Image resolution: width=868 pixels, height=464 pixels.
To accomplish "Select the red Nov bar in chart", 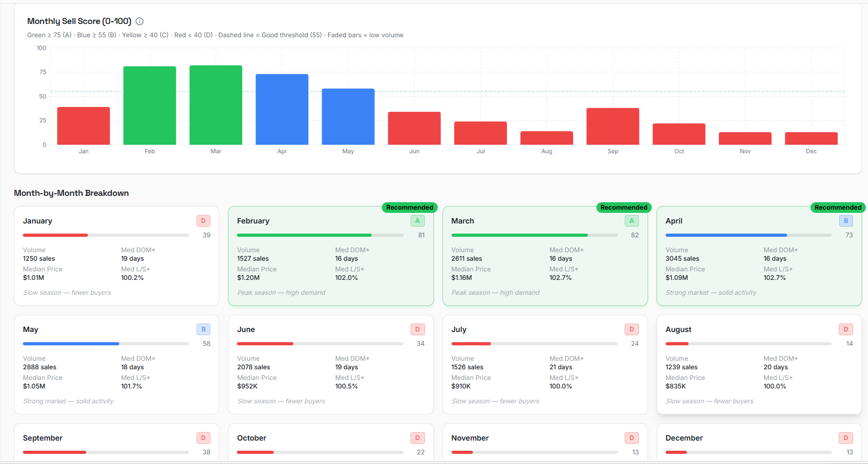I will pyautogui.click(x=745, y=138).
